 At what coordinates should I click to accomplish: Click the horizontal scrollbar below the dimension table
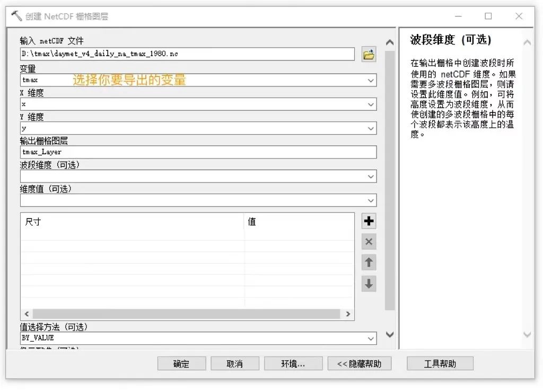(186, 313)
